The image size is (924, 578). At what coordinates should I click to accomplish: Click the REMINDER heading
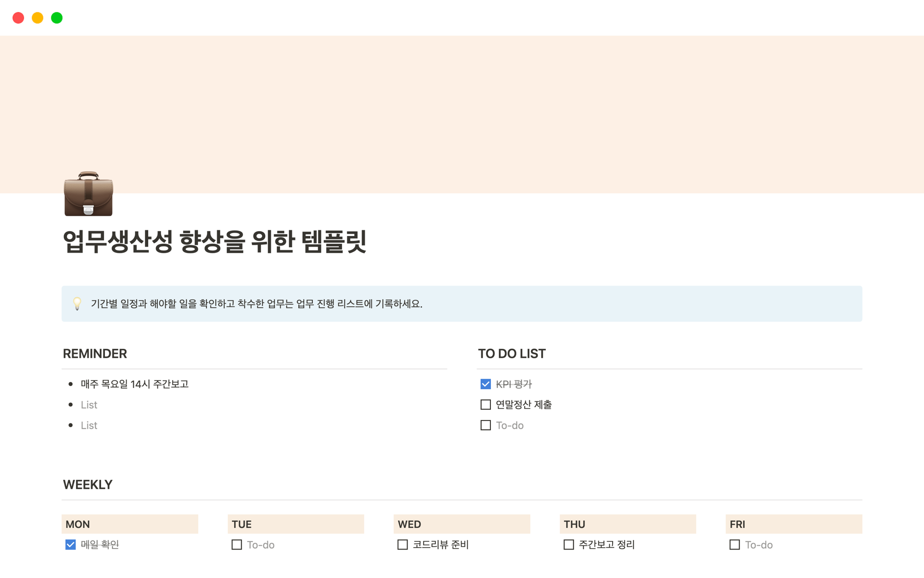[95, 354]
